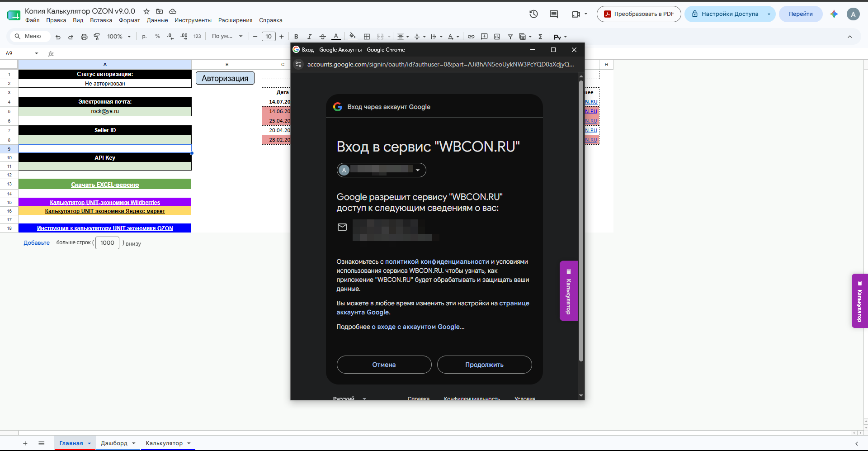The image size is (868, 451).
Task: Insert a link with the link icon
Action: pos(471,37)
